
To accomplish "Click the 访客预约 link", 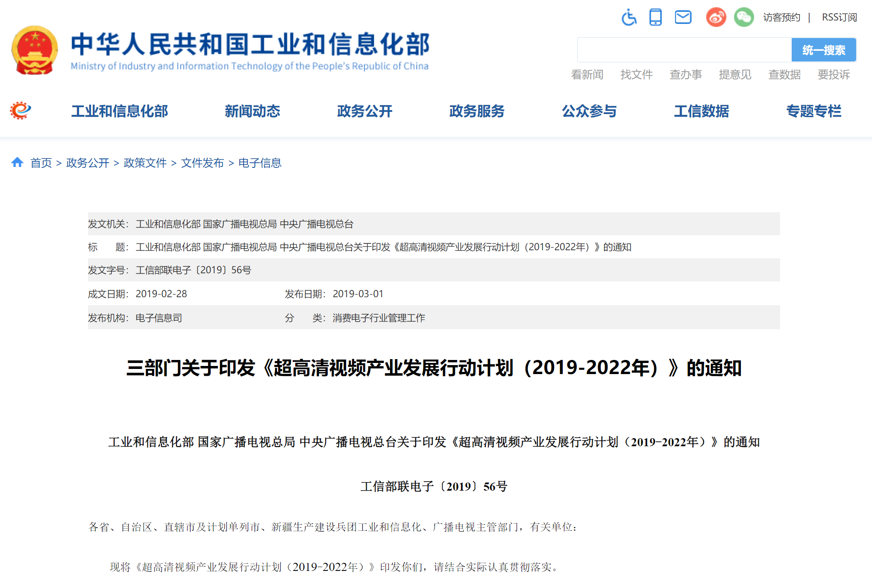I will pos(781,18).
